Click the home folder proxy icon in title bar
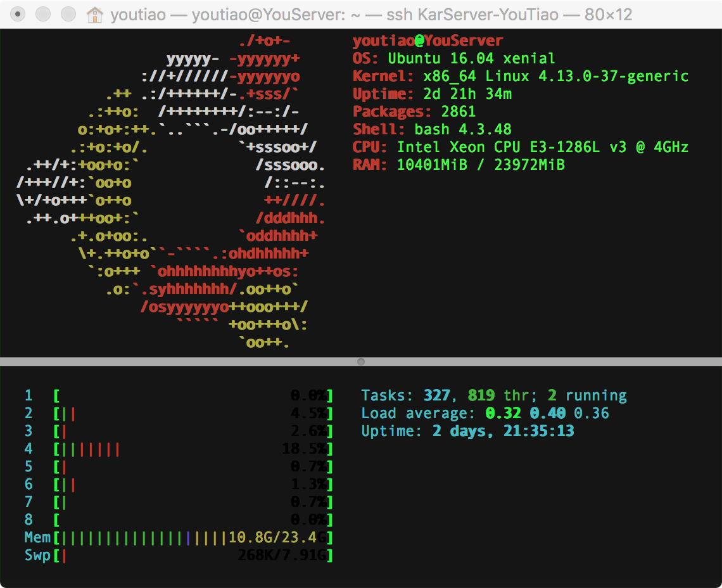722x588 pixels. pyautogui.click(x=95, y=15)
